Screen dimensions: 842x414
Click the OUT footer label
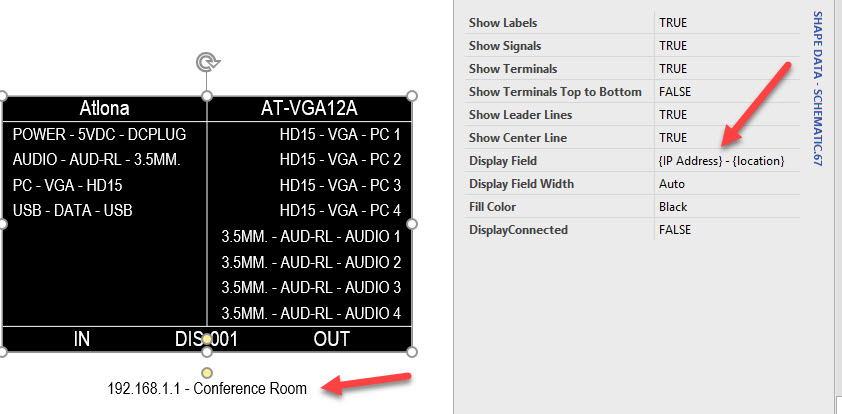click(x=332, y=339)
